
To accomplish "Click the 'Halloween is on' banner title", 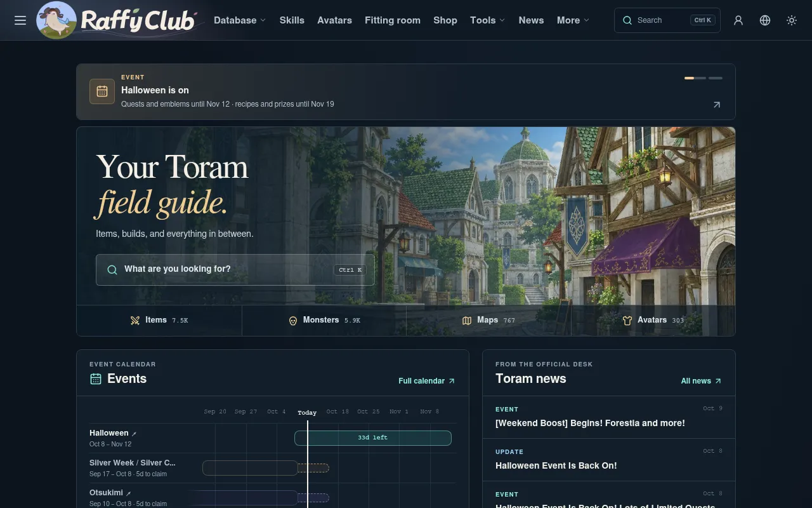I will tap(155, 90).
